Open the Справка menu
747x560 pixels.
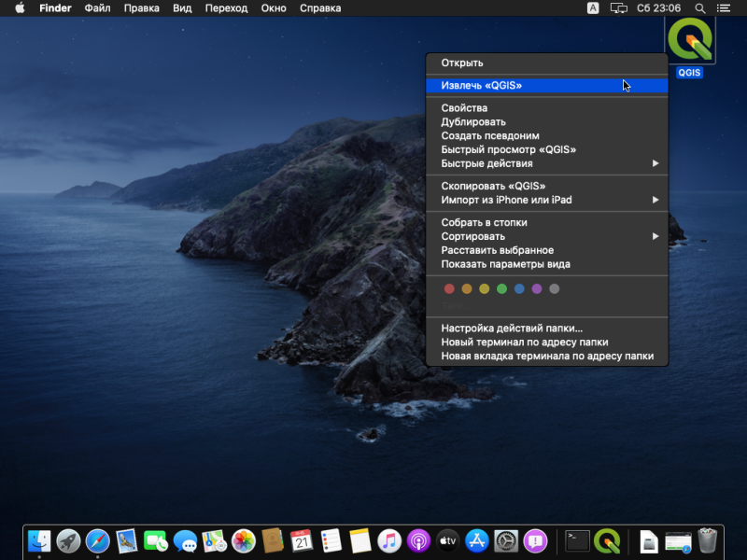320,8
